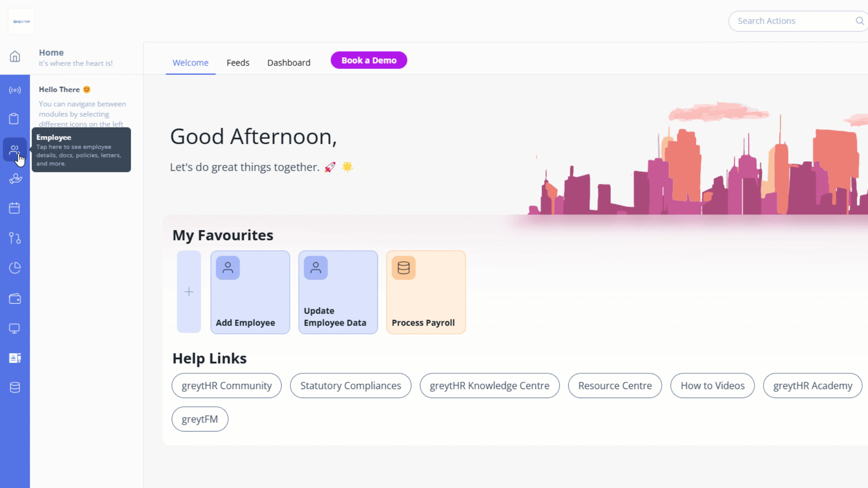This screenshot has height=488, width=868.
Task: Open the clipboard sidebar icon
Action: pos(14,119)
